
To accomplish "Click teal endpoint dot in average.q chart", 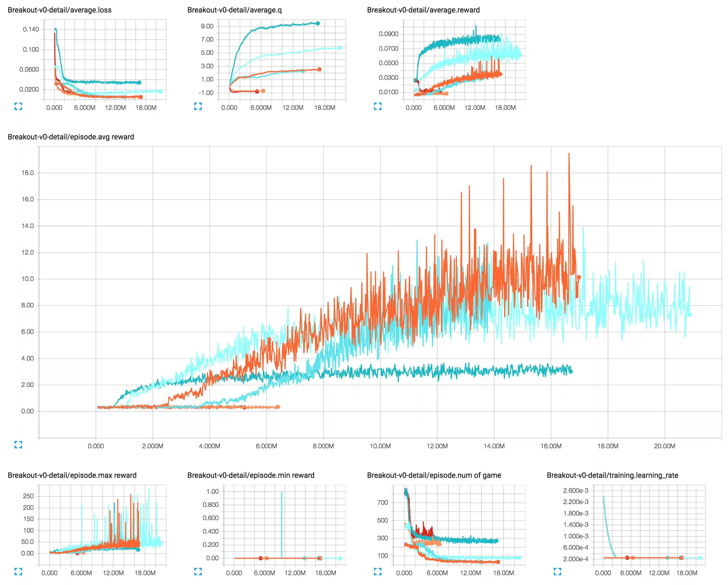I will [318, 23].
